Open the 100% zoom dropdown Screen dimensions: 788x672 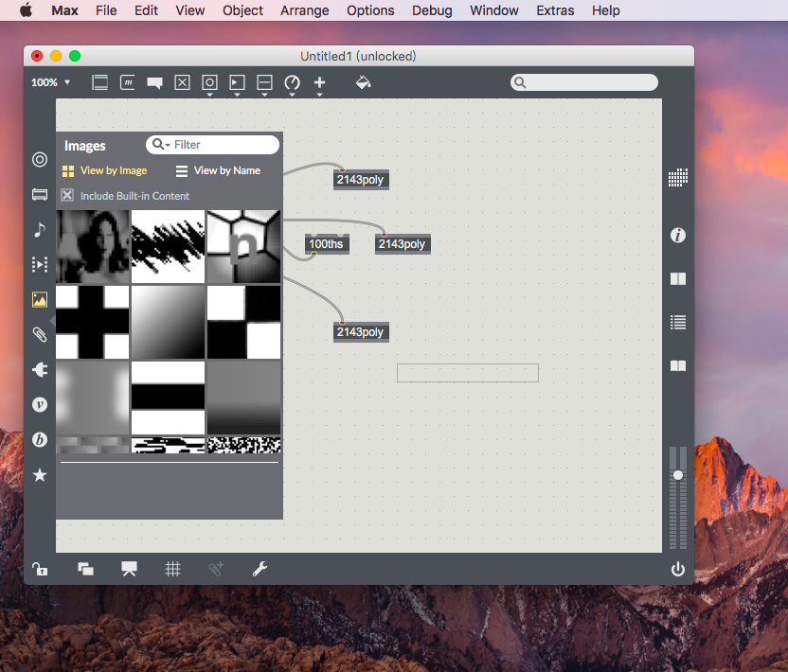pos(51,82)
